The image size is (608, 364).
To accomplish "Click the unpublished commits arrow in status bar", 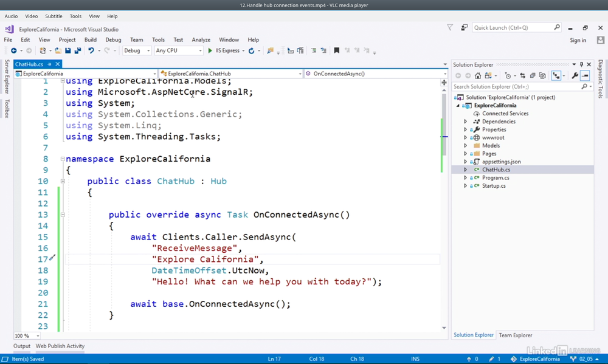I will pyautogui.click(x=469, y=359).
